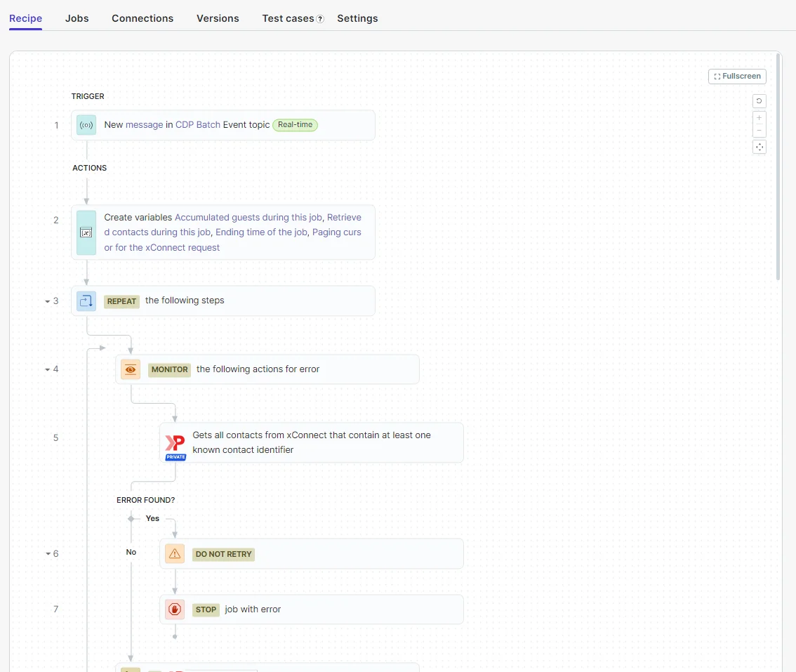Click step number 2
The width and height of the screenshot is (796, 672).
[x=56, y=220]
